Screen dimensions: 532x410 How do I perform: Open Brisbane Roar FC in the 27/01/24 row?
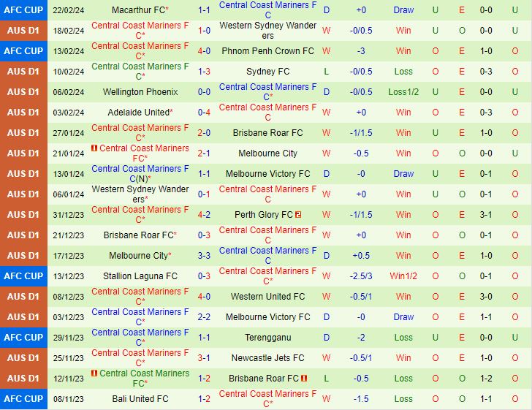pyautogui.click(x=267, y=133)
